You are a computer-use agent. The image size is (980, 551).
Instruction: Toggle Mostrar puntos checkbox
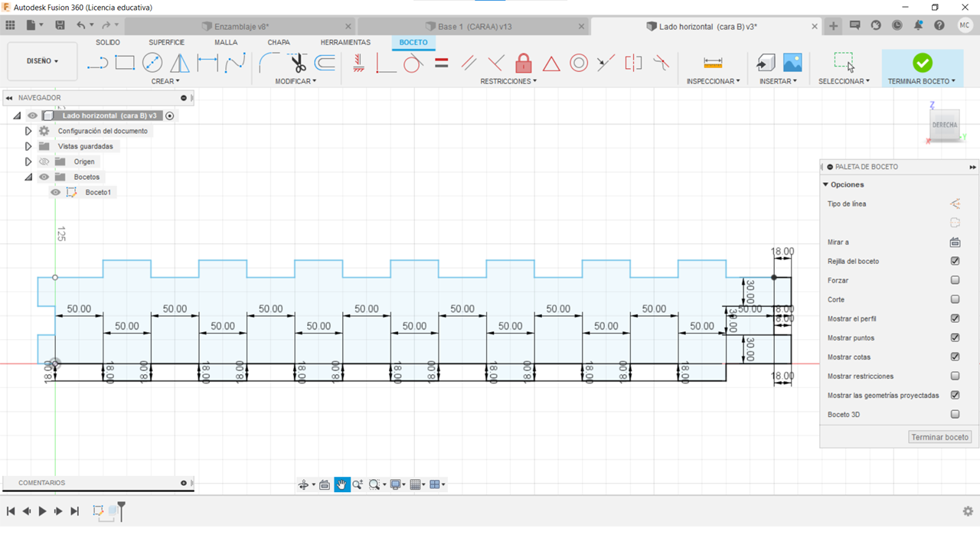coord(955,337)
